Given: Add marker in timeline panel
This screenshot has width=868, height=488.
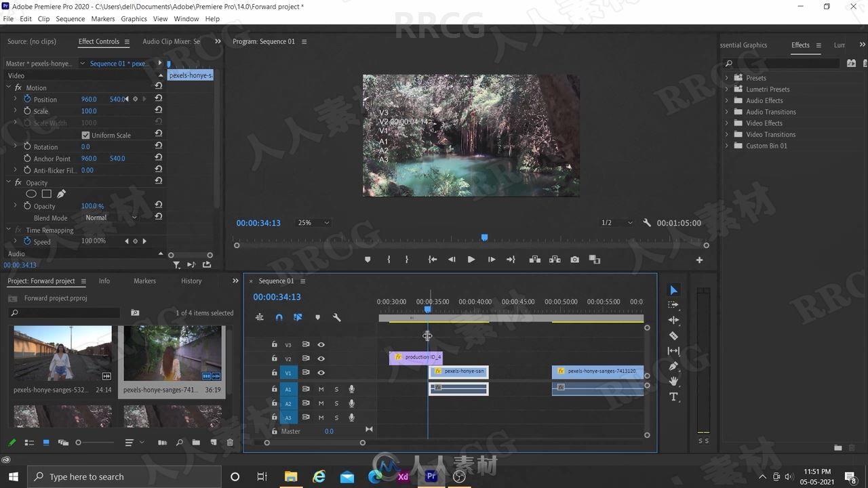Looking at the screenshot, I should coord(317,317).
